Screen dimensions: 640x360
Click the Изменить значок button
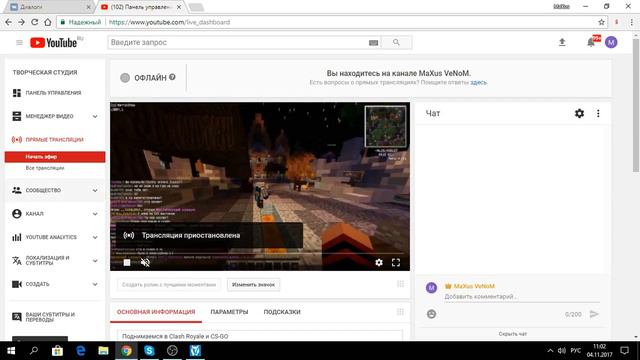tap(253, 284)
